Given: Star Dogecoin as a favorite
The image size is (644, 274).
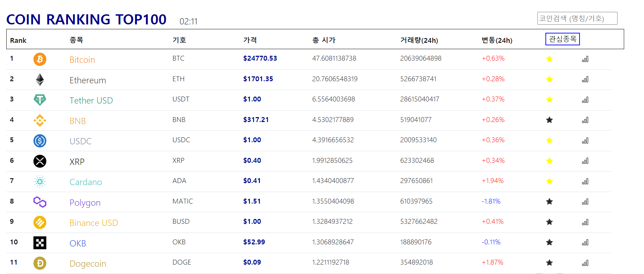Looking at the screenshot, I should 549,262.
